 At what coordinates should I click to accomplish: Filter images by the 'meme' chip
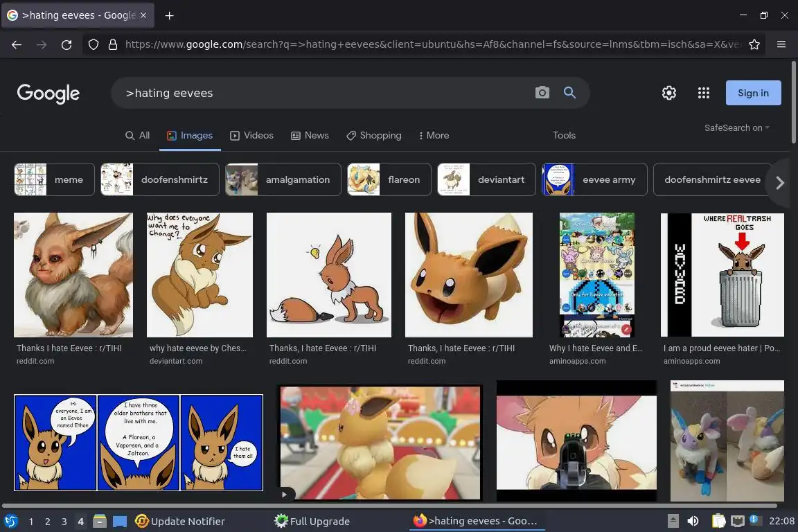[54, 179]
